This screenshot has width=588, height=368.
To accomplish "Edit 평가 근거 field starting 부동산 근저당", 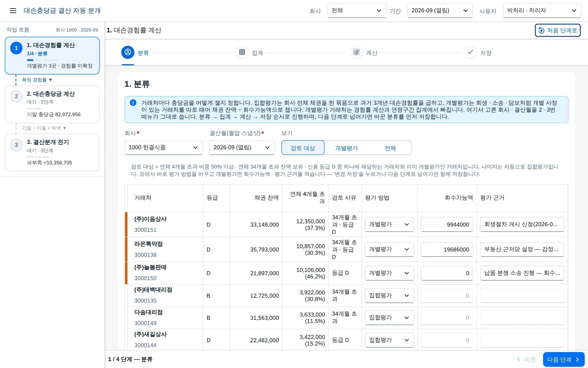I will pos(522,249).
